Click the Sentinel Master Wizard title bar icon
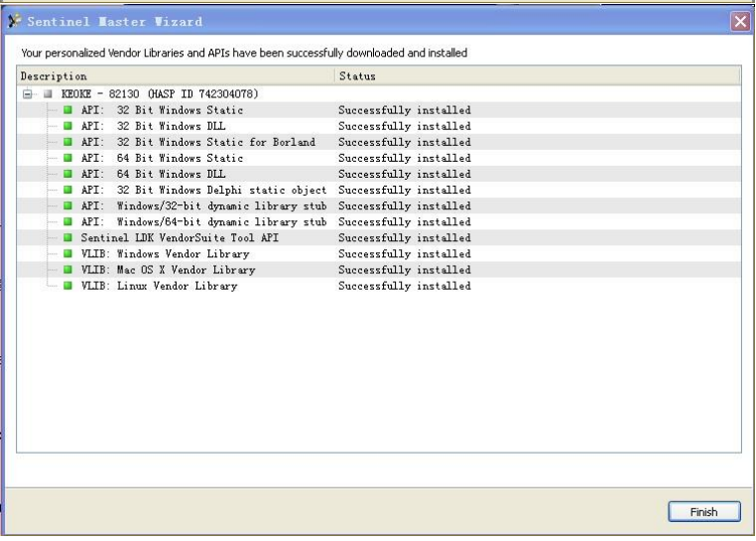Screen dimensions: 756x541 coord(14,21)
